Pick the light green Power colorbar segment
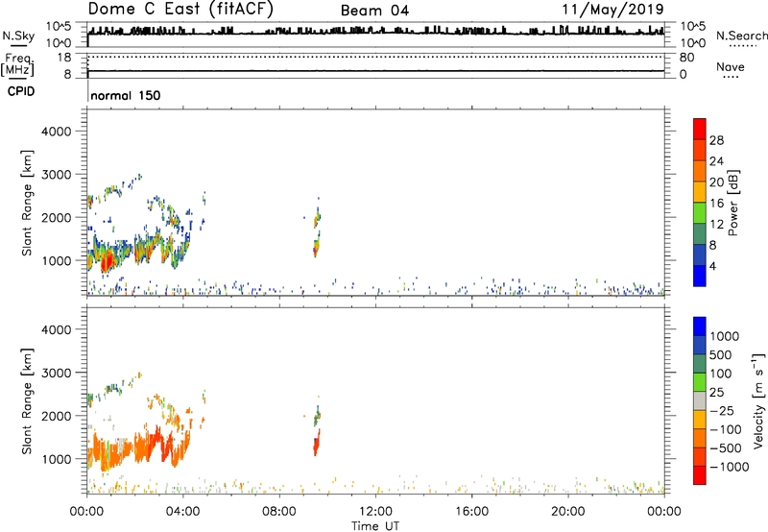The image size is (768, 532). pyautogui.click(x=700, y=213)
